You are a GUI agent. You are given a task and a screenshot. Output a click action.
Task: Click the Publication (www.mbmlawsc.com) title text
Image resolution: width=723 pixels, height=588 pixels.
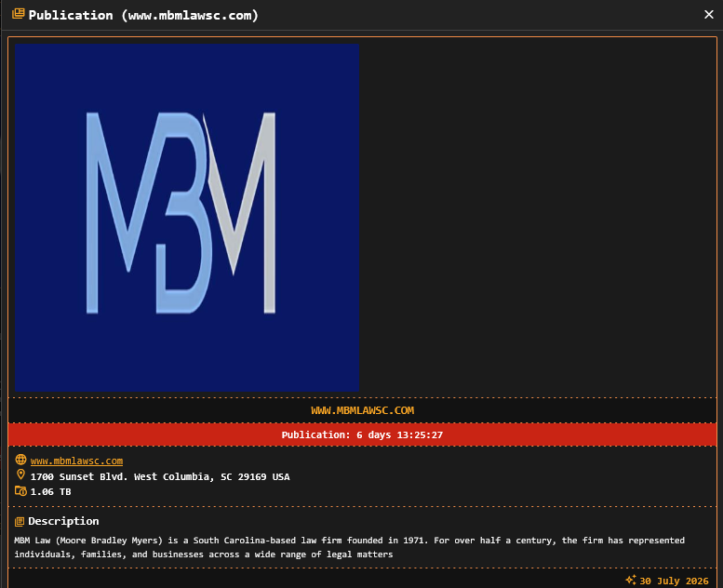point(143,15)
